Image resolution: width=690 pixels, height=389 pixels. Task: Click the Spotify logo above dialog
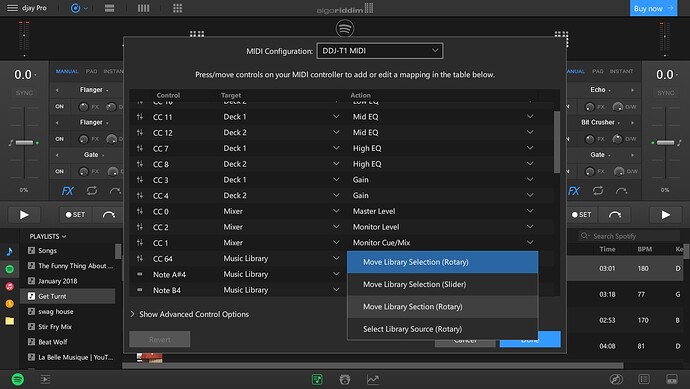coord(345,29)
